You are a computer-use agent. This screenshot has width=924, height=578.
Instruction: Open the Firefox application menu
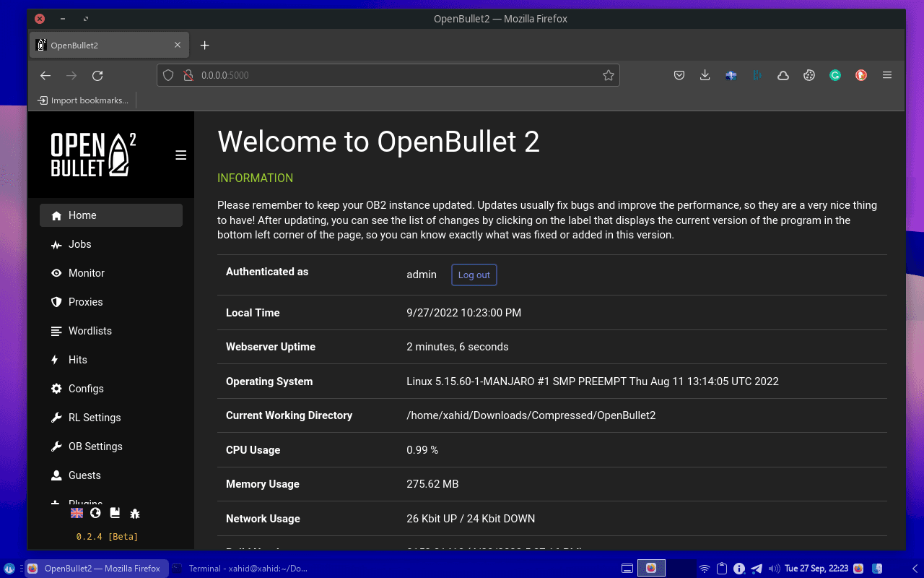pos(887,74)
